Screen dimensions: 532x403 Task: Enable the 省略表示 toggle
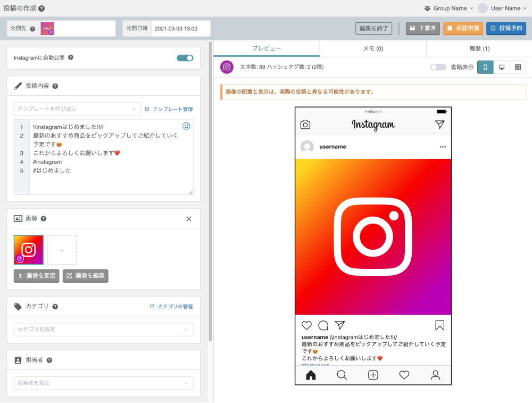[x=438, y=67]
